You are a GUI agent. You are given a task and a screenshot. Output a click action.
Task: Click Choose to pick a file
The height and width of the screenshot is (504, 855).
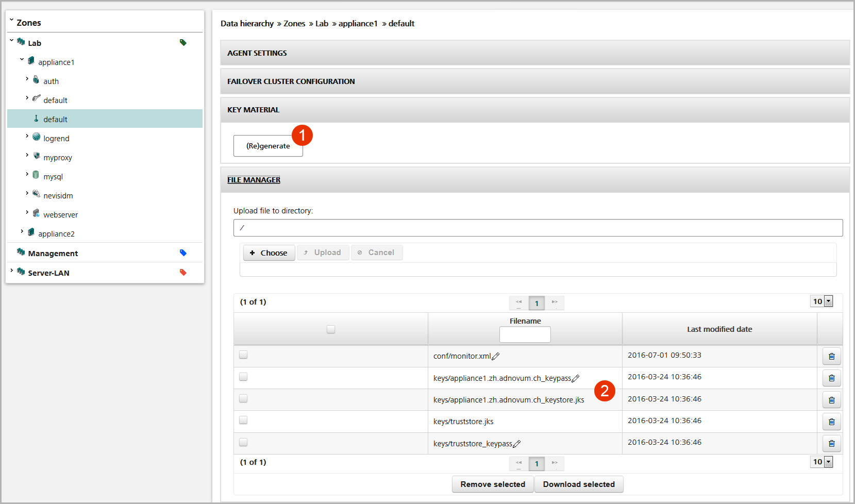[269, 253]
